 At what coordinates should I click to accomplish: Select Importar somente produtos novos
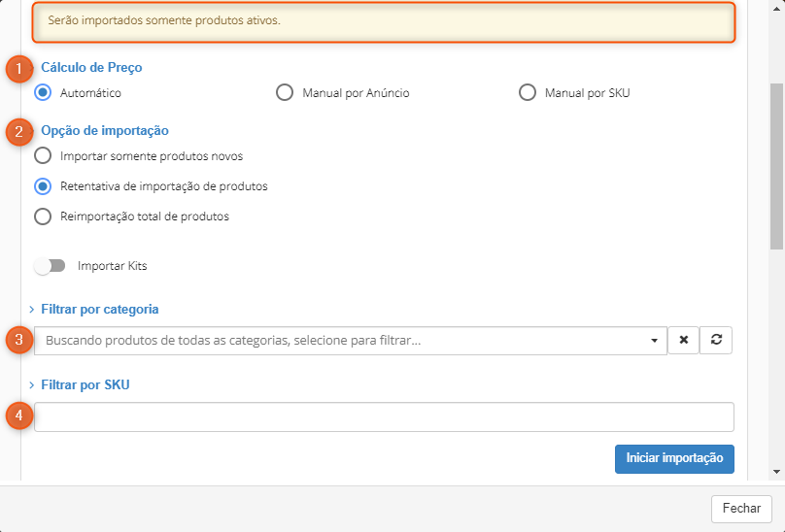click(43, 156)
